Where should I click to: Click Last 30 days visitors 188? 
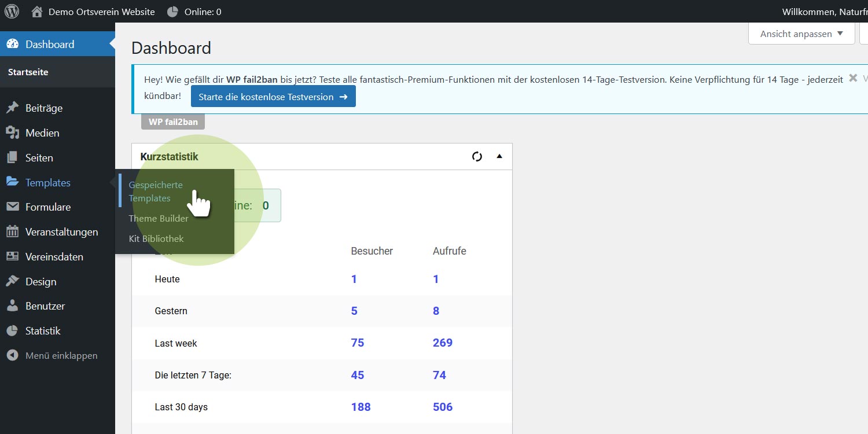coord(361,407)
